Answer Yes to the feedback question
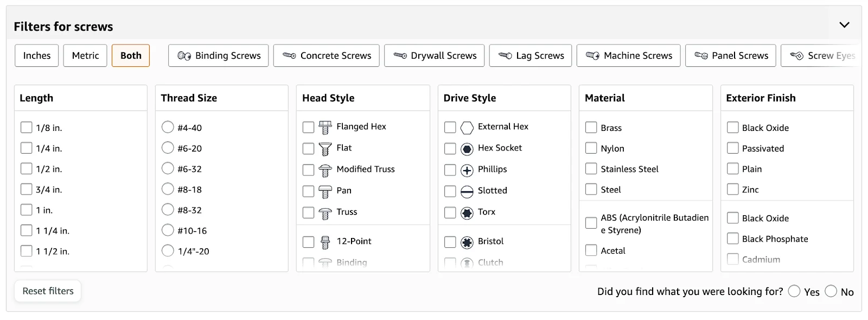 pyautogui.click(x=794, y=291)
